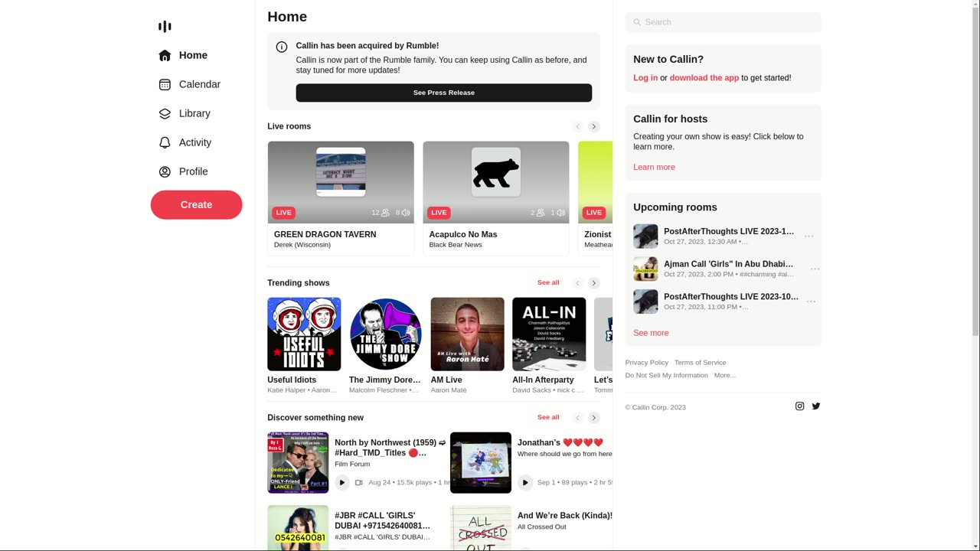
Task: Play Jonathan's episode
Action: [525, 482]
